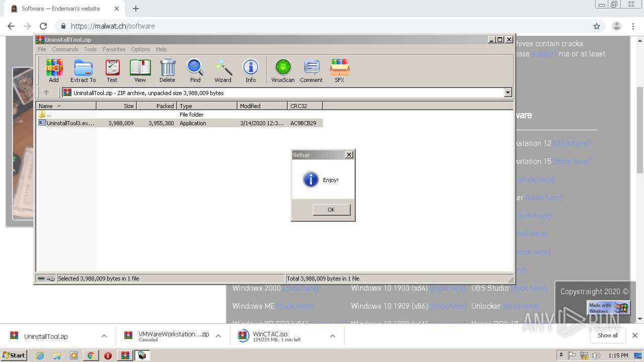Viewport: 644px width, 362px height.
Task: Click OBS Studio click here link
Action: pos(529,288)
